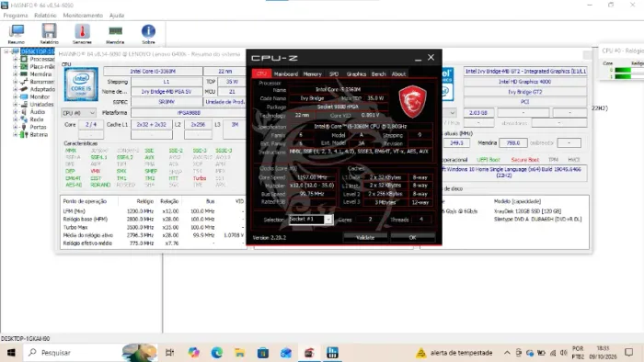The image size is (644, 362).
Task: Select the Processador tree icon
Action: click(x=24, y=59)
